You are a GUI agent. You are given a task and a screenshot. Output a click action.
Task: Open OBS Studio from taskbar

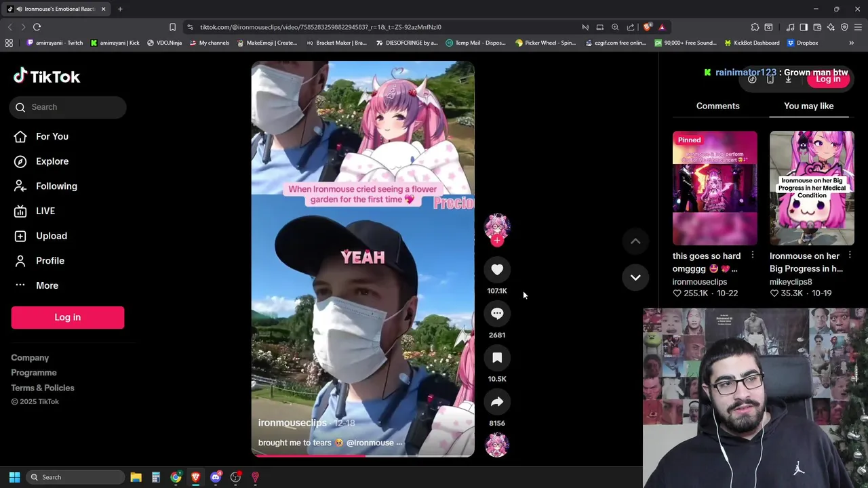pos(235,477)
